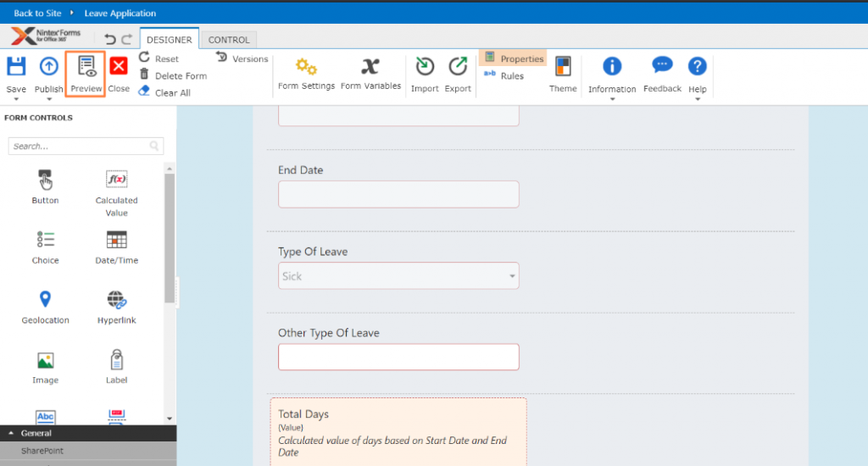Switch to the DESIGNER tab
This screenshot has height=466, width=868.
tap(169, 40)
